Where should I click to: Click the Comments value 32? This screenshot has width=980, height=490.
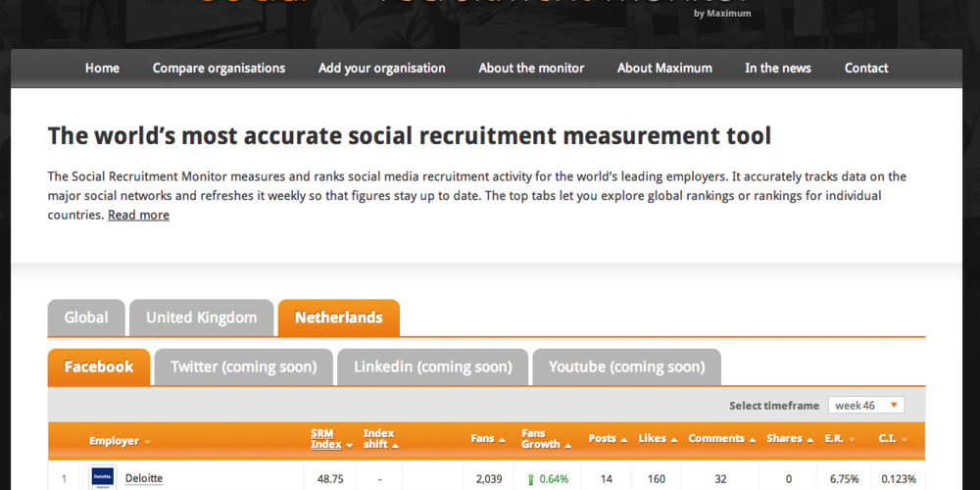point(720,479)
